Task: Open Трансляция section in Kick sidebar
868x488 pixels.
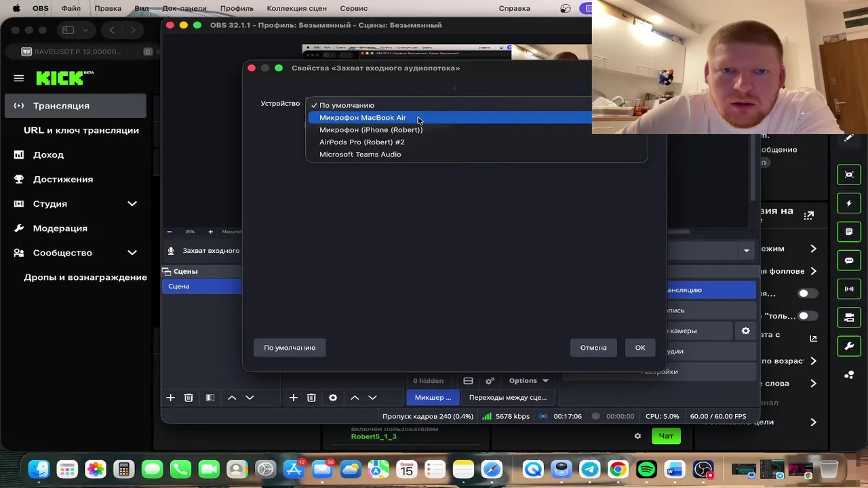Action: (x=75, y=106)
